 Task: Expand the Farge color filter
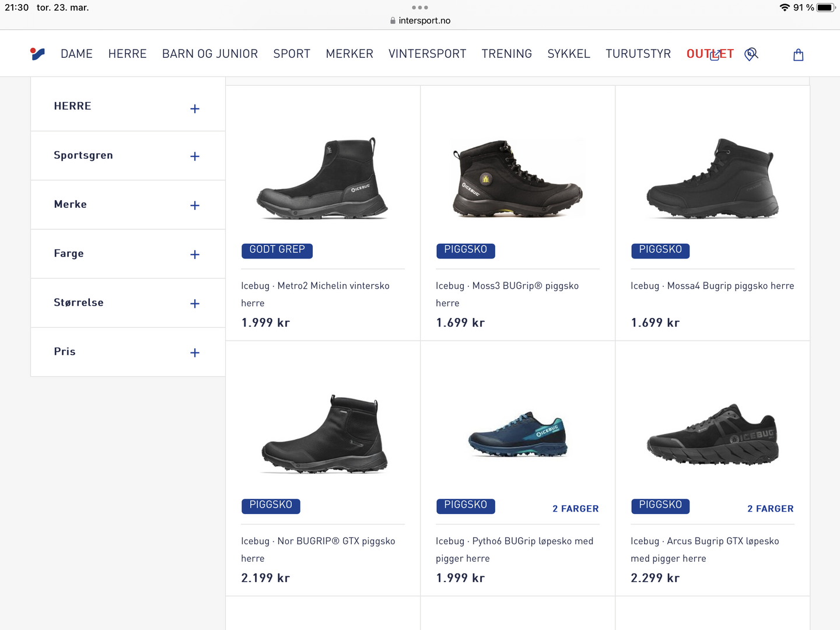coord(195,254)
